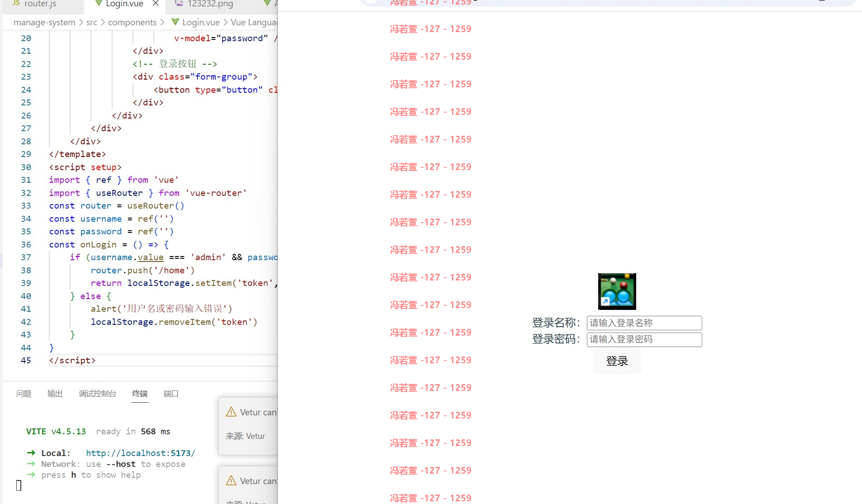Image resolution: width=862 pixels, height=504 pixels.
Task: Click the 来源: Vetur text in first notification
Action: pyautogui.click(x=245, y=436)
